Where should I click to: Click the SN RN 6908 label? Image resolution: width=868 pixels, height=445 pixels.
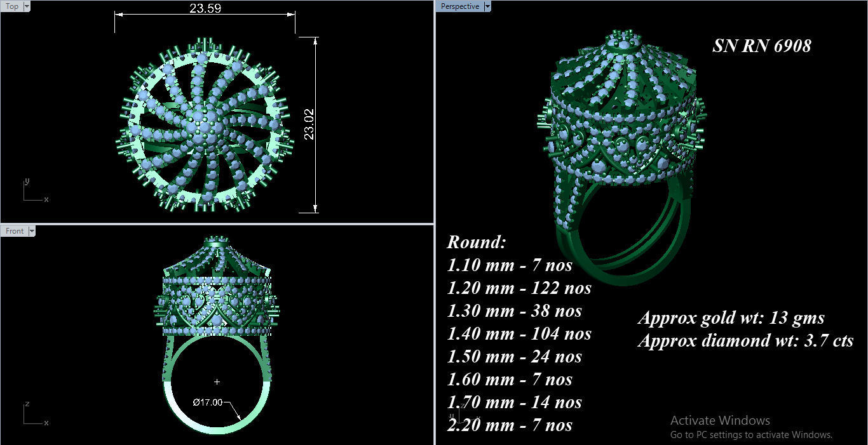click(x=761, y=46)
